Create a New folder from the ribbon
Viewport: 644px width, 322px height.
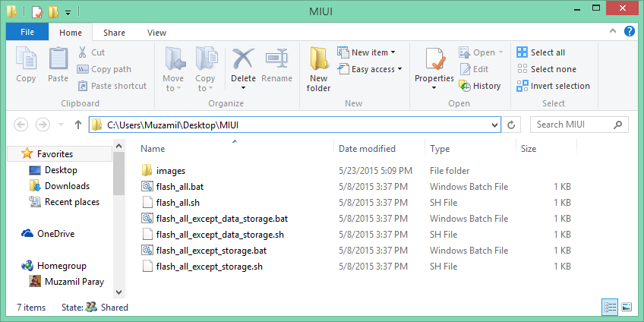pyautogui.click(x=318, y=69)
